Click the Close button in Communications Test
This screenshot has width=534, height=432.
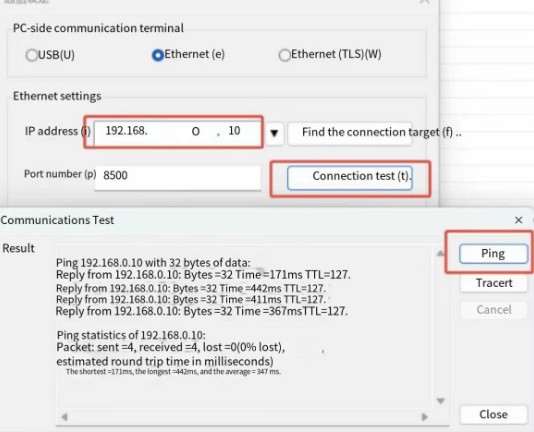pyautogui.click(x=493, y=414)
